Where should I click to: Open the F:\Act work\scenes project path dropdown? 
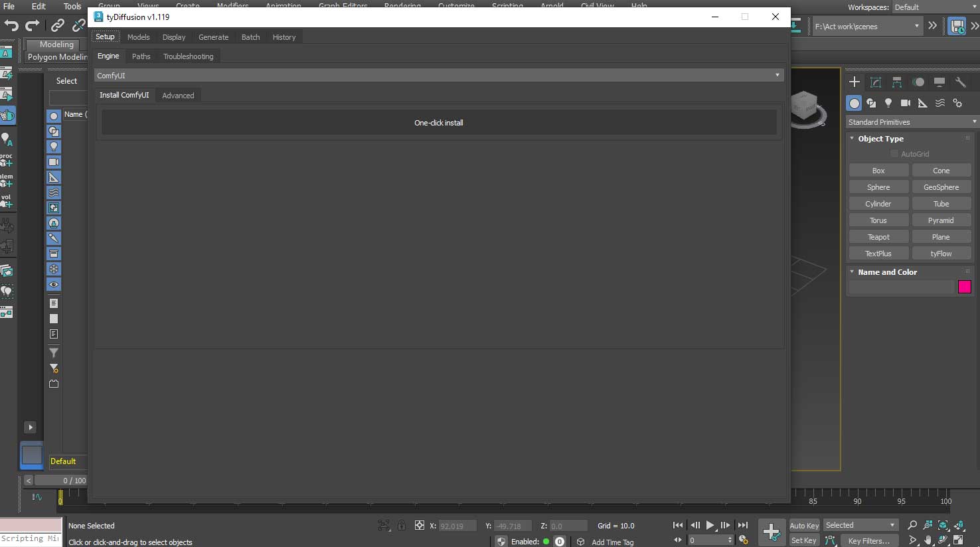click(x=868, y=27)
